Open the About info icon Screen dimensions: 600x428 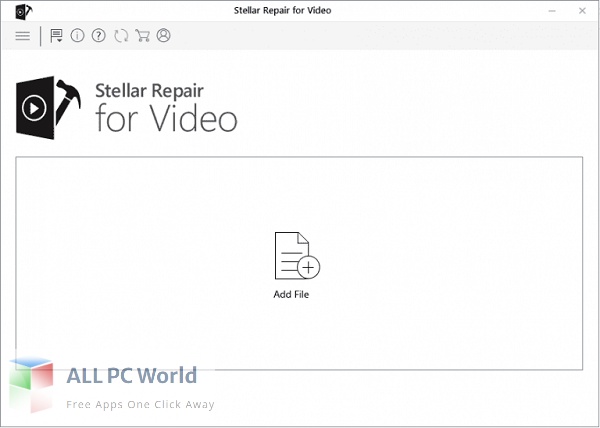point(77,36)
